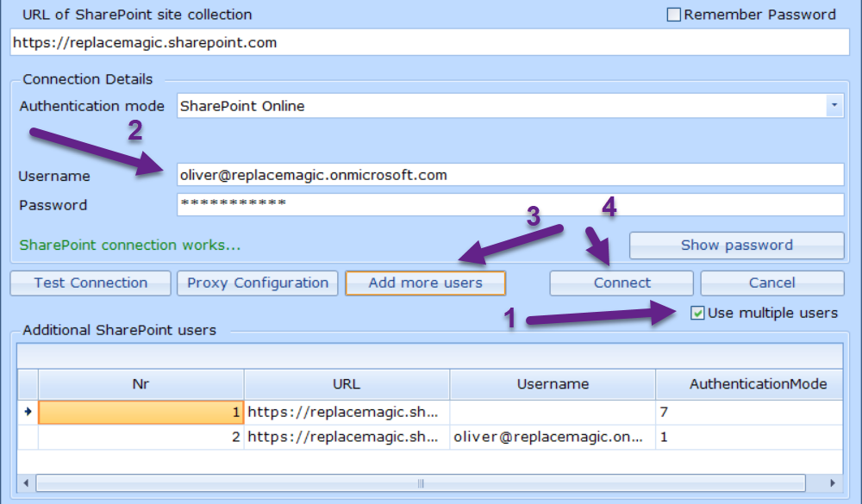Click into the Username field
The image size is (862, 504).
509,175
